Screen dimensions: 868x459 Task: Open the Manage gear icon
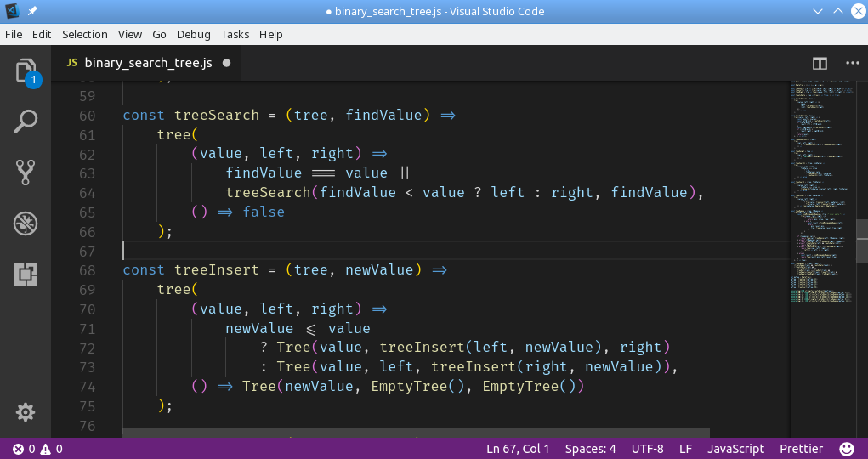[x=26, y=412]
